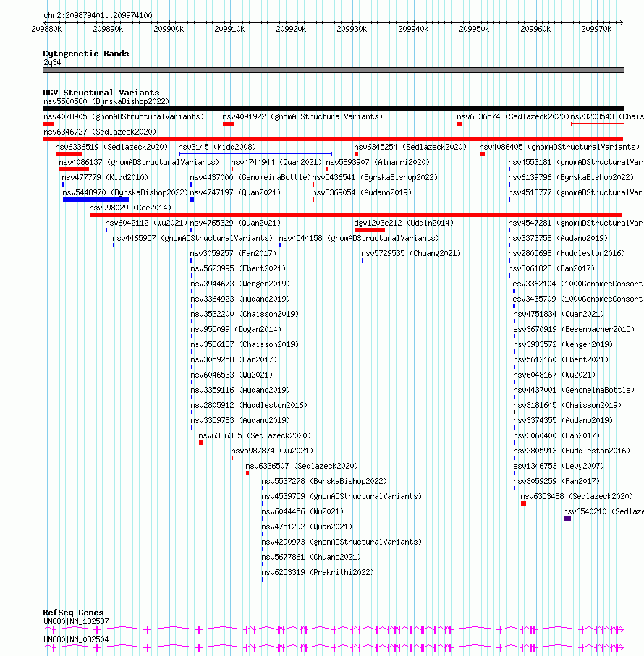Viewport: 644px width, 656px height.
Task: Select the Cytogenetic Bands track title
Action: click(86, 54)
